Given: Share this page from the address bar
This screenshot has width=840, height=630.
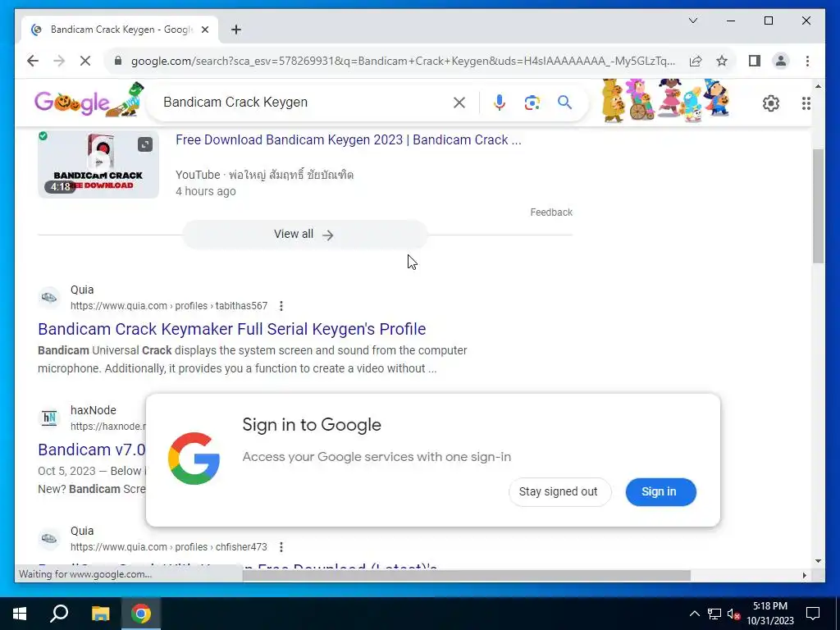Looking at the screenshot, I should (696, 61).
